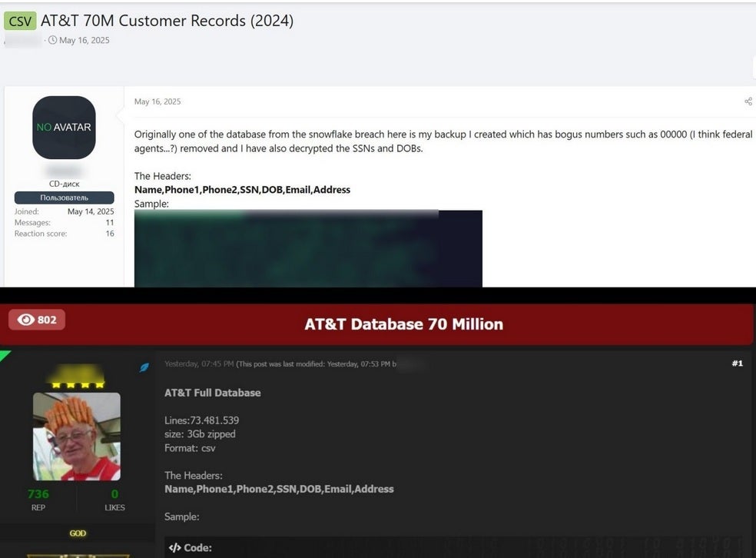Image resolution: width=756 pixels, height=558 pixels.
Task: Click the yellow star rating above the avatar
Action: (77, 384)
